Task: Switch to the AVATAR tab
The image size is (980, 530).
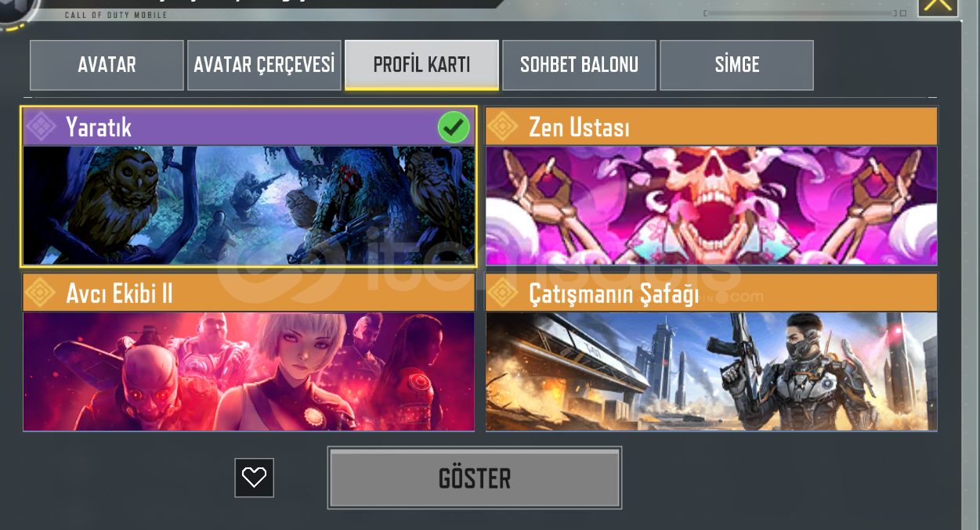Action: (107, 65)
